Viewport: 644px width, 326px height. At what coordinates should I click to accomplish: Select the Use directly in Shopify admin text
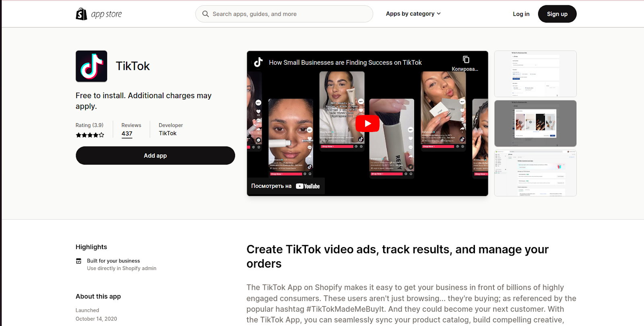[122, 268]
